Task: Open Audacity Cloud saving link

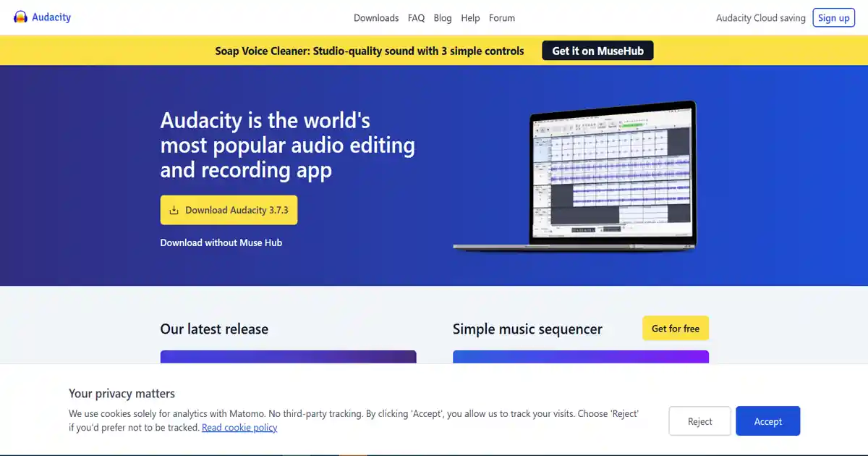Action: click(x=761, y=18)
